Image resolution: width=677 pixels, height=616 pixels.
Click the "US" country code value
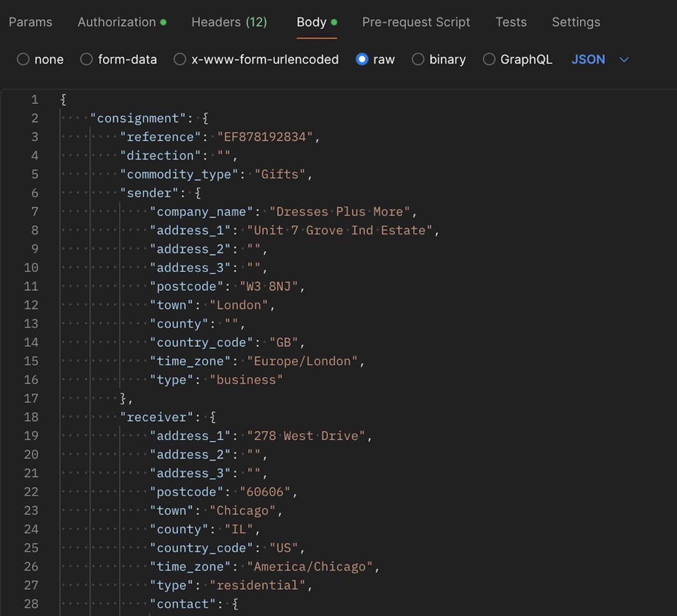coord(284,548)
